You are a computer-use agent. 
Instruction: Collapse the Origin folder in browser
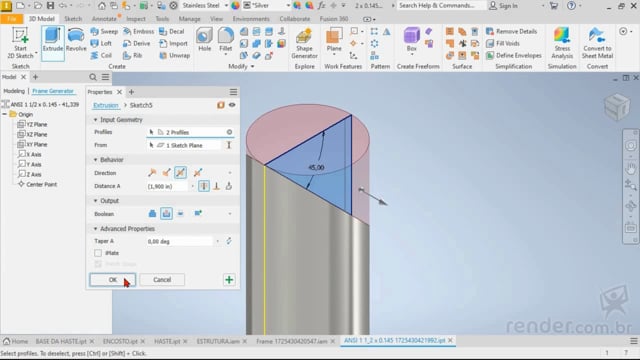(x=4, y=114)
